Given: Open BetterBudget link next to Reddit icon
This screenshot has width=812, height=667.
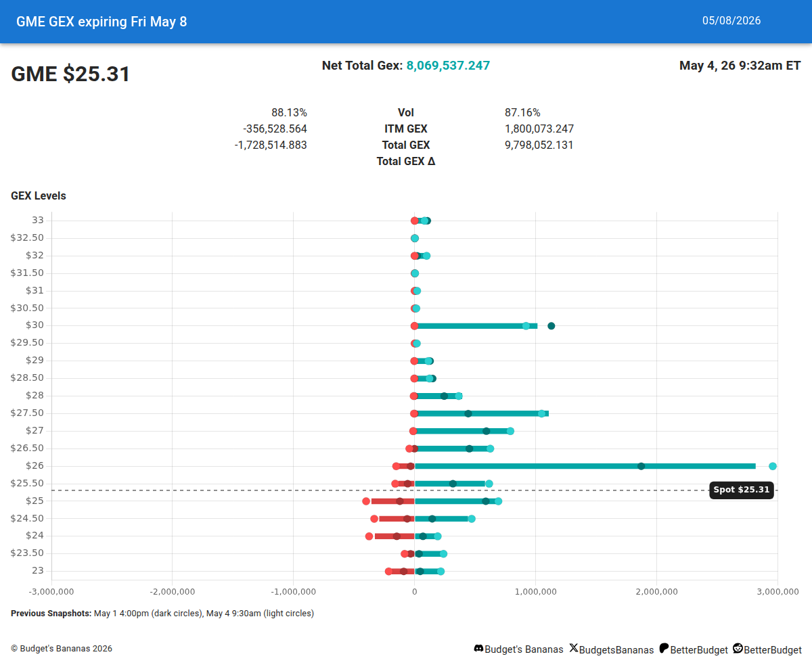Looking at the screenshot, I should pyautogui.click(x=773, y=649).
